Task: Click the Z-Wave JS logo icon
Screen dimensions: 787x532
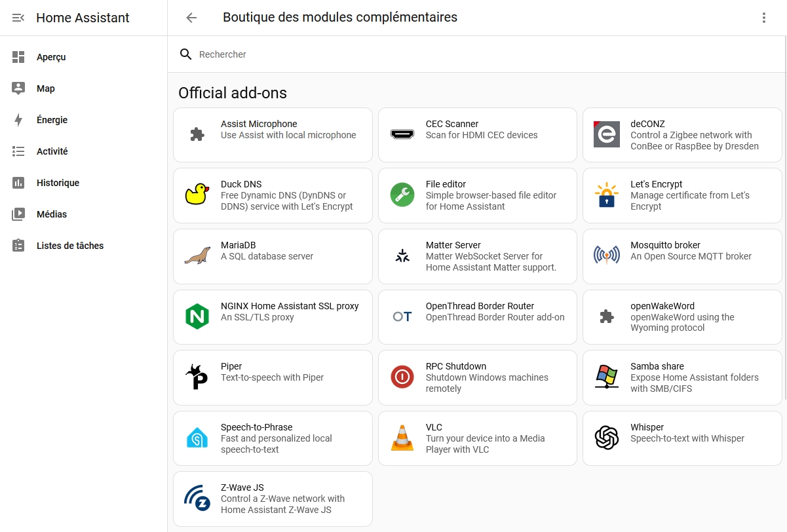Action: [197, 498]
